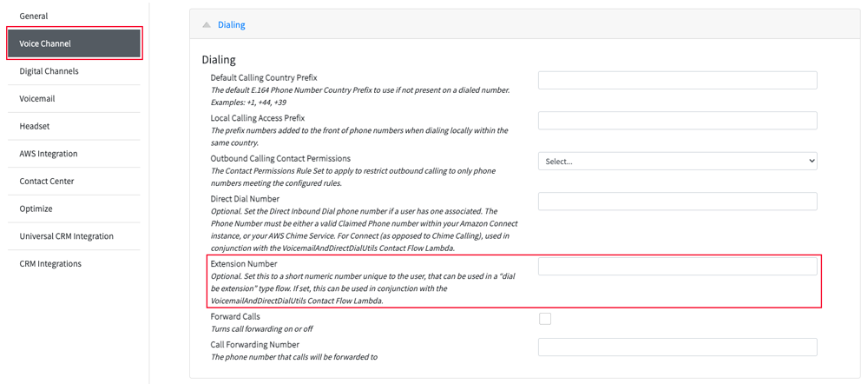Focus the Local Calling Access Prefix field
Viewport: 868px width, 384px height.
[x=678, y=120]
